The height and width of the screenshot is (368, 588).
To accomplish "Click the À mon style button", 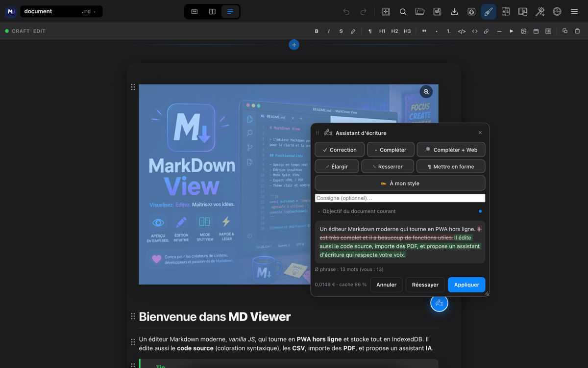I will pyautogui.click(x=400, y=183).
